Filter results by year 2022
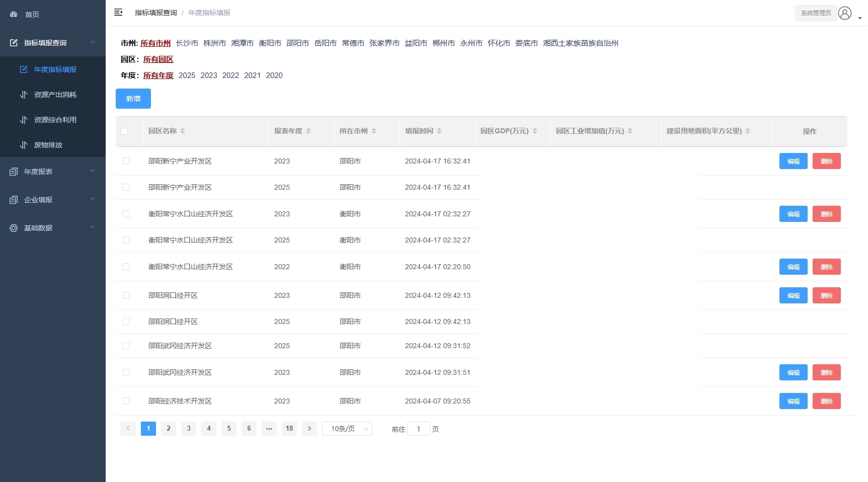Screen dimensions: 868x482 tap(230, 75)
